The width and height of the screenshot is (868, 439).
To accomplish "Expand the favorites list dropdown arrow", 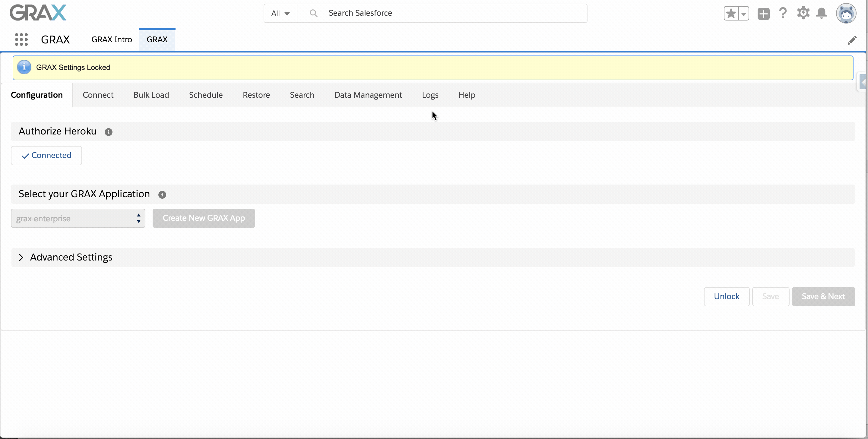I will point(744,14).
